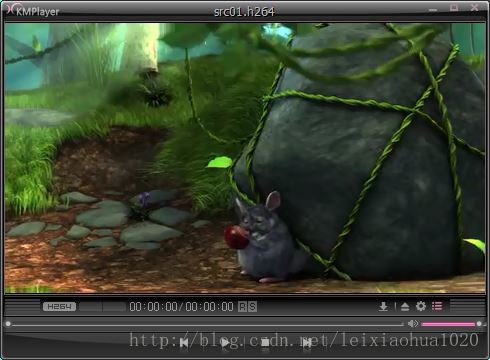Viewport: 490px width, 360px height.
Task: Mute audio via speaker icon
Action: pyautogui.click(x=413, y=323)
